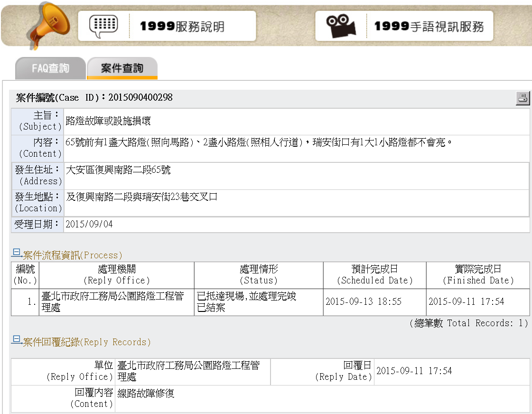This screenshot has width=532, height=414.
Task: Click the 案件流程資訊(Process) heading
Action: [x=73, y=255]
